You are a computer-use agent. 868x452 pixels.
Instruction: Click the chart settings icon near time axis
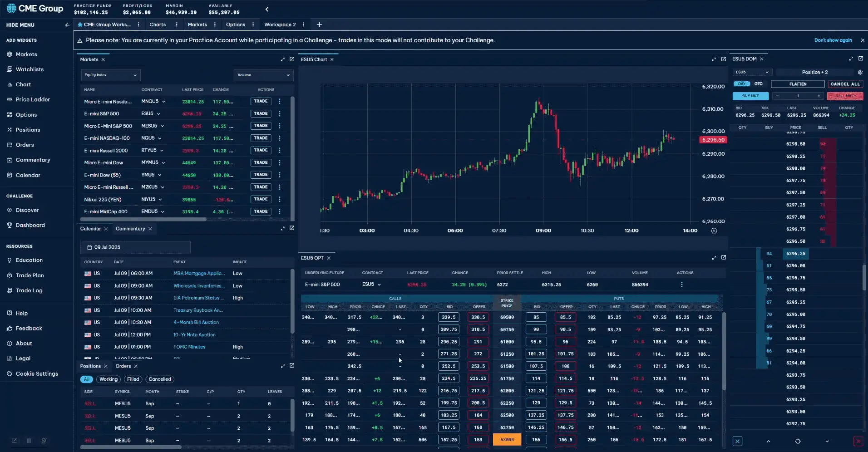[714, 231]
